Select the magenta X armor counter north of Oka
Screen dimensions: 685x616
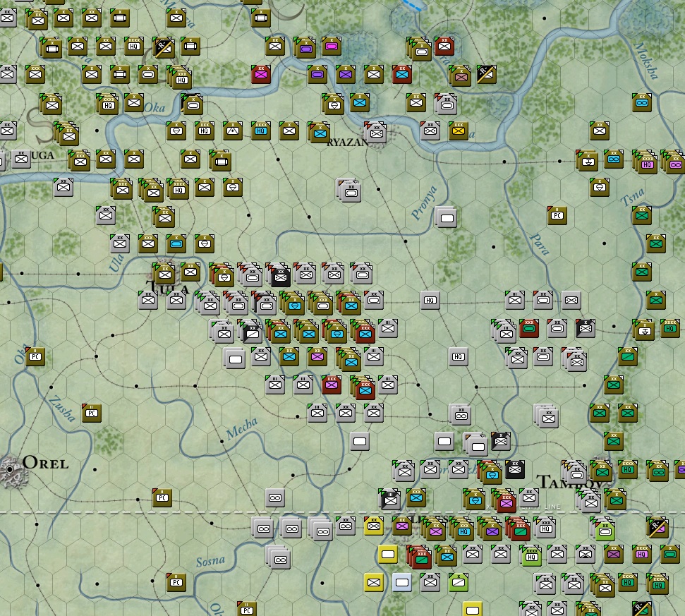coord(331,46)
